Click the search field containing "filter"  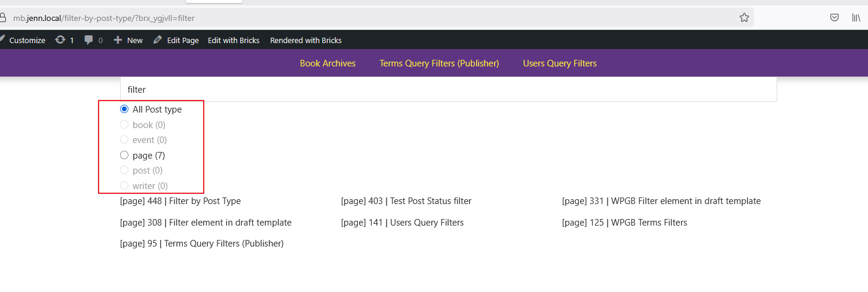coord(448,90)
